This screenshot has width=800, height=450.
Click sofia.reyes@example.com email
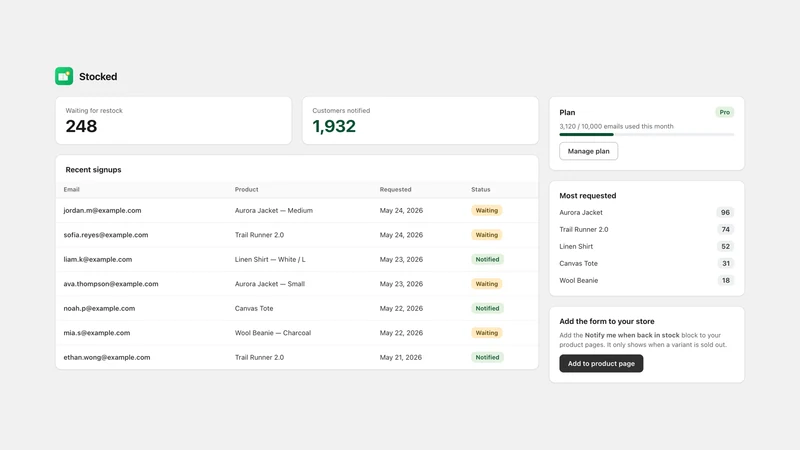[106, 235]
